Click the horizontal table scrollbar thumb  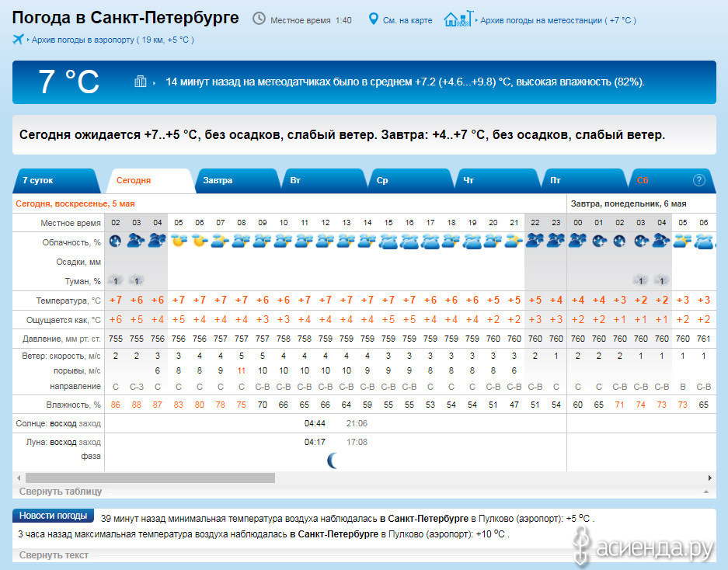click(150, 478)
